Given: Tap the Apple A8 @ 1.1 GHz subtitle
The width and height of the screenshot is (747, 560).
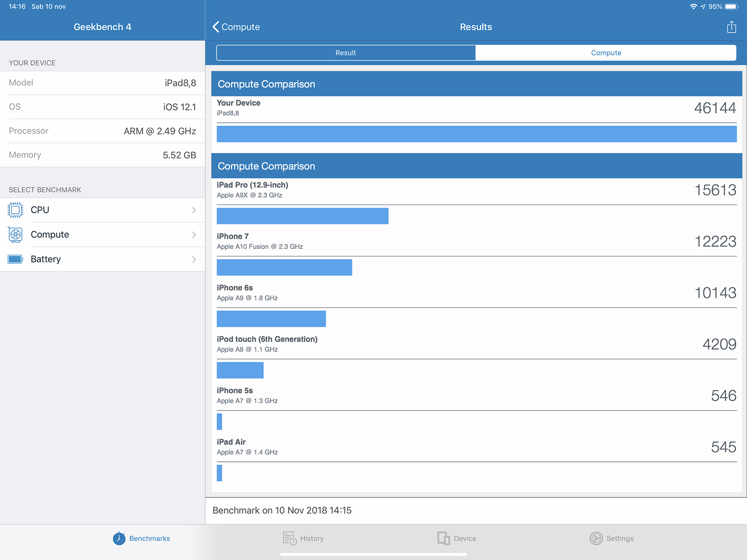Looking at the screenshot, I should tap(247, 349).
